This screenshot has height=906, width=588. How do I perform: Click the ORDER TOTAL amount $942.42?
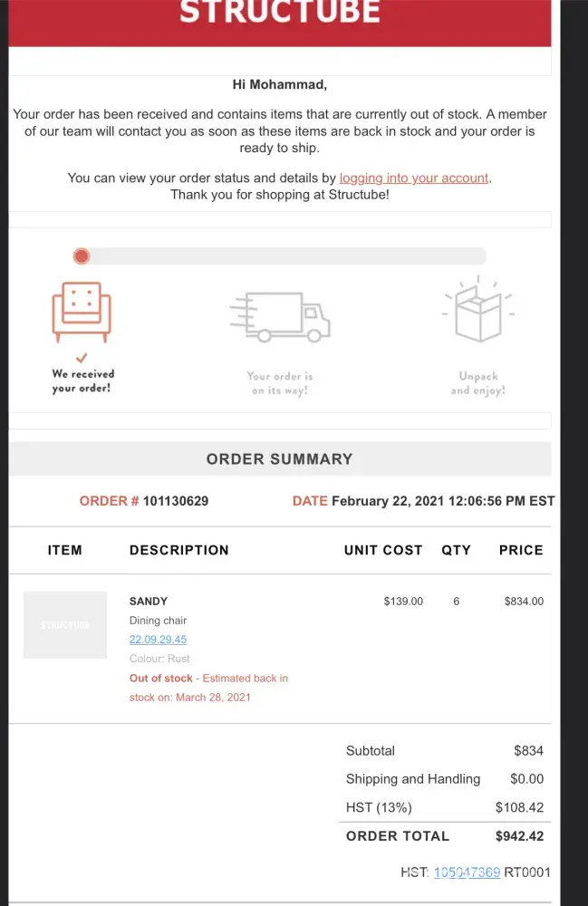[519, 835]
